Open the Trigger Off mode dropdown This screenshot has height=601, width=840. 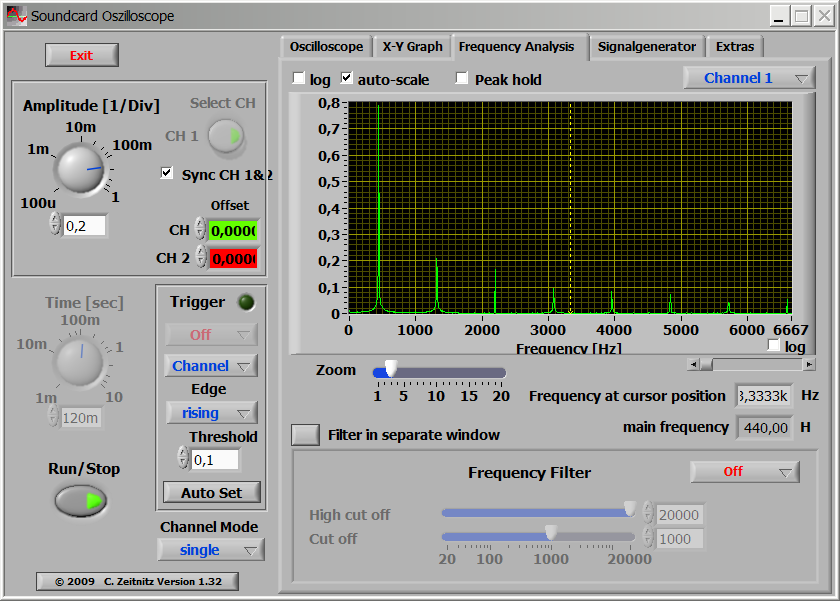211,335
